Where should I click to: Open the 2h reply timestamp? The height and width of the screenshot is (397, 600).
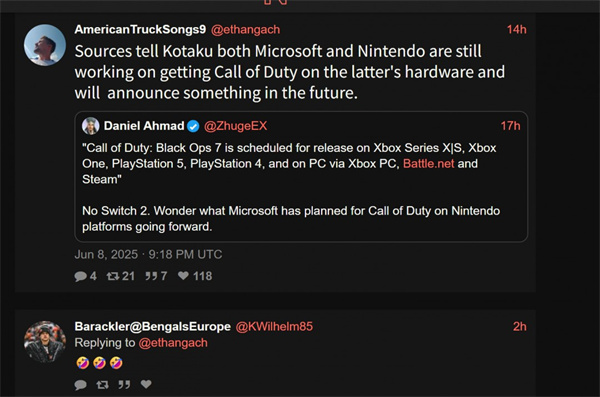pos(520,327)
